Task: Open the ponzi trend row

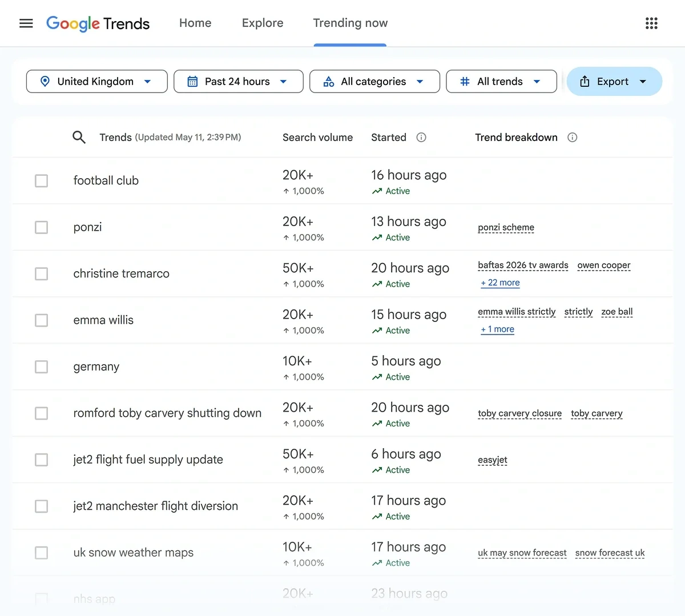Action: click(87, 227)
